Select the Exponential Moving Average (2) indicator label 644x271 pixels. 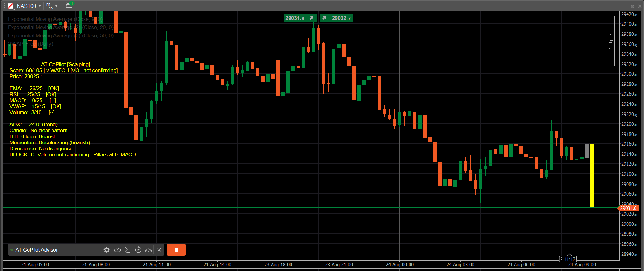pyautogui.click(x=61, y=27)
